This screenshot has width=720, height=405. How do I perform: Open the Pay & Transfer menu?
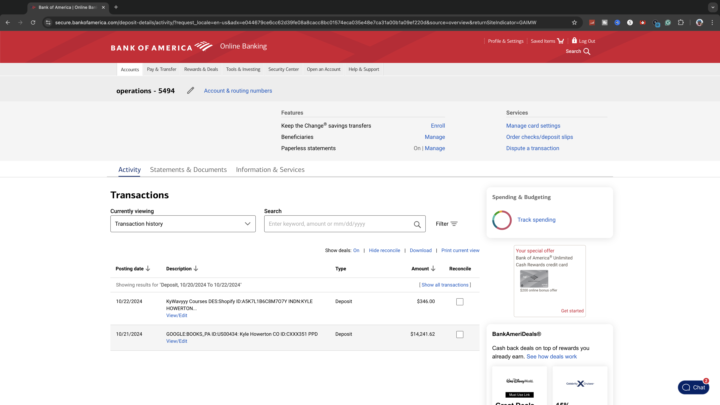coord(161,69)
